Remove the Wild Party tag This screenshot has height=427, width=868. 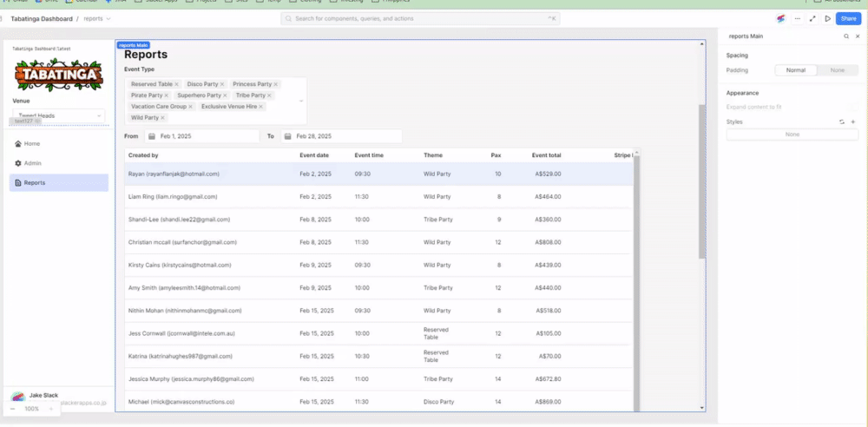point(163,117)
